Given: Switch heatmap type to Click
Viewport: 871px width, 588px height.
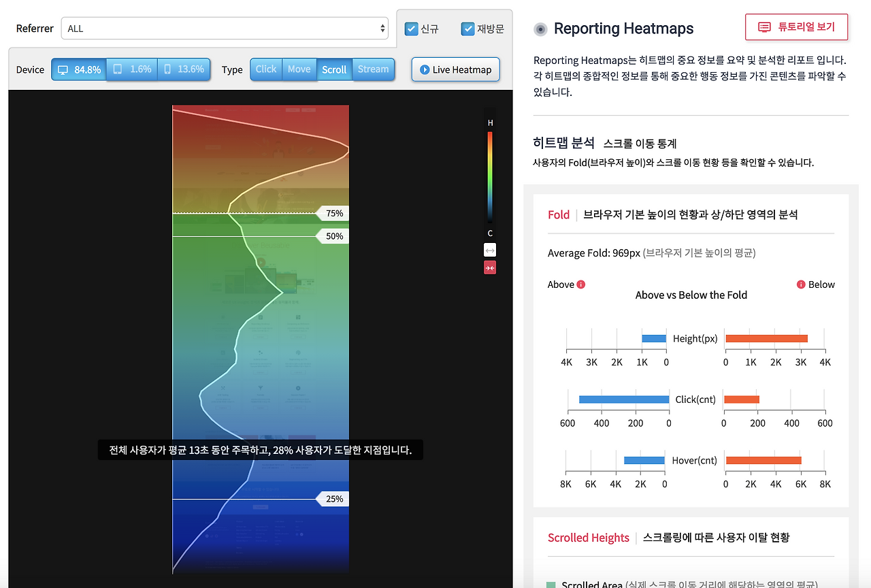Looking at the screenshot, I should click(x=266, y=69).
